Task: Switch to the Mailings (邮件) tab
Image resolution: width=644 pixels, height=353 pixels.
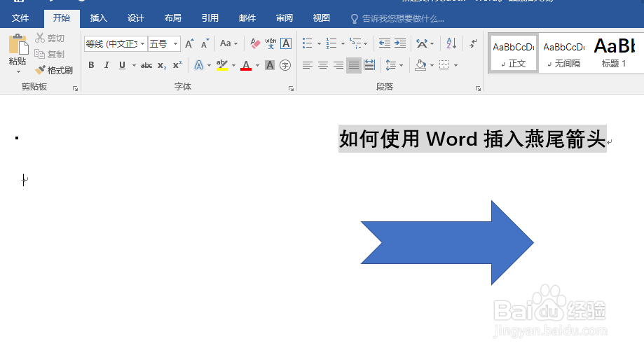Action: coord(247,18)
